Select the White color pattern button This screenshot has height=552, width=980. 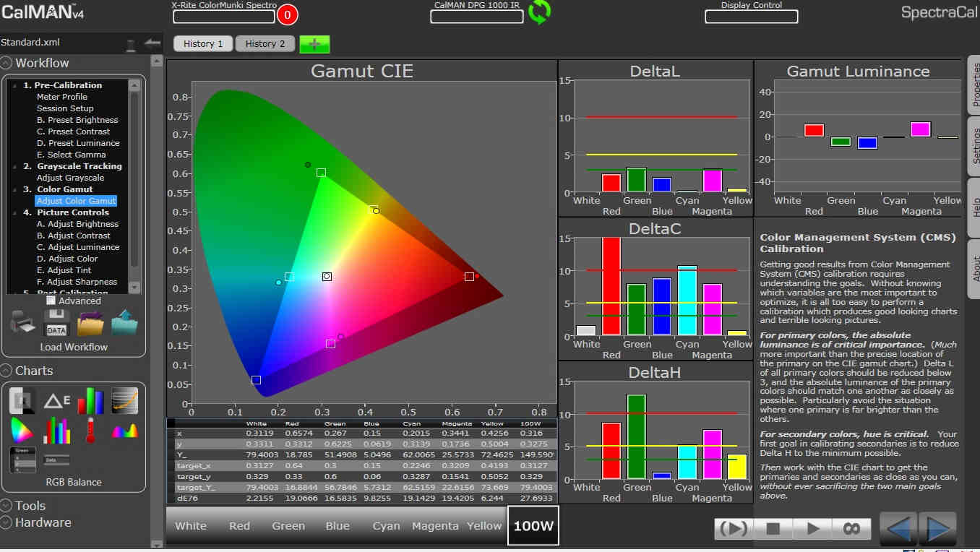click(191, 526)
